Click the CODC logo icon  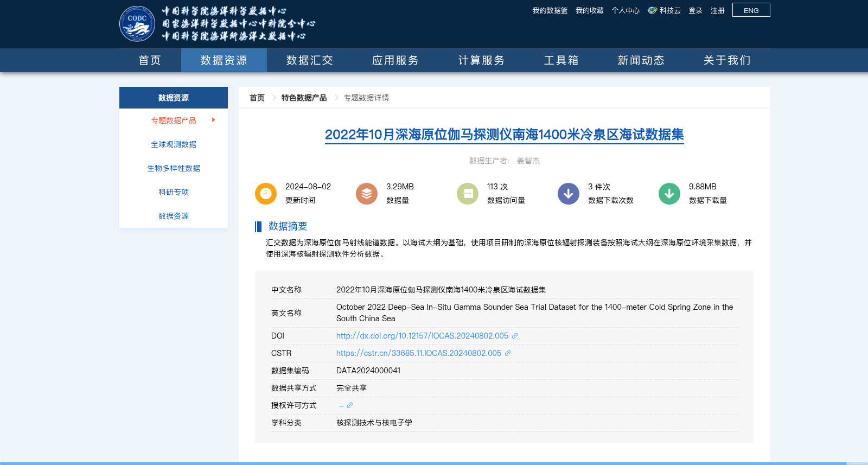[x=137, y=23]
